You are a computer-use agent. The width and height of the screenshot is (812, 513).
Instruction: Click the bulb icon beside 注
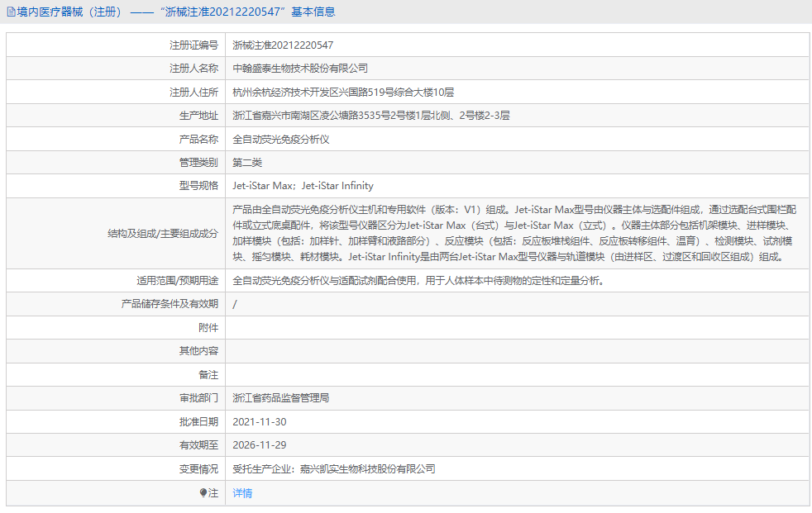tap(203, 493)
